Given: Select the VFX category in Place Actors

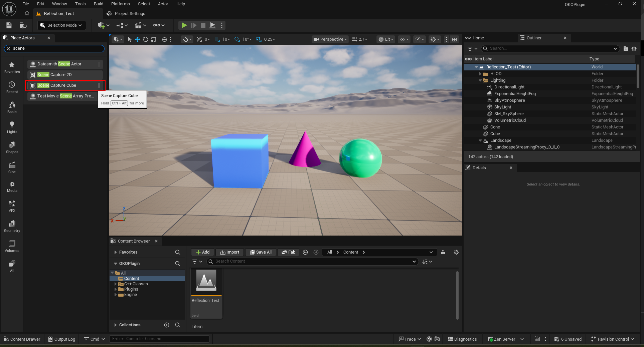Looking at the screenshot, I should coord(12,207).
